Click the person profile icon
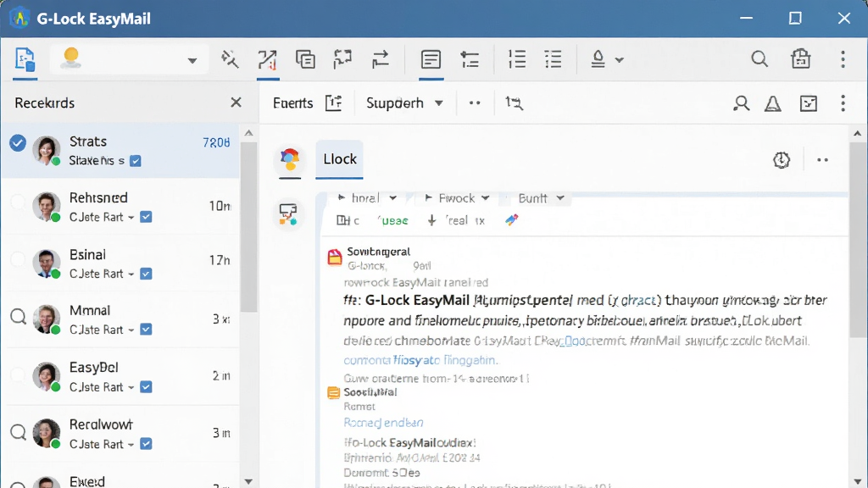The height and width of the screenshot is (488, 868). tap(741, 103)
